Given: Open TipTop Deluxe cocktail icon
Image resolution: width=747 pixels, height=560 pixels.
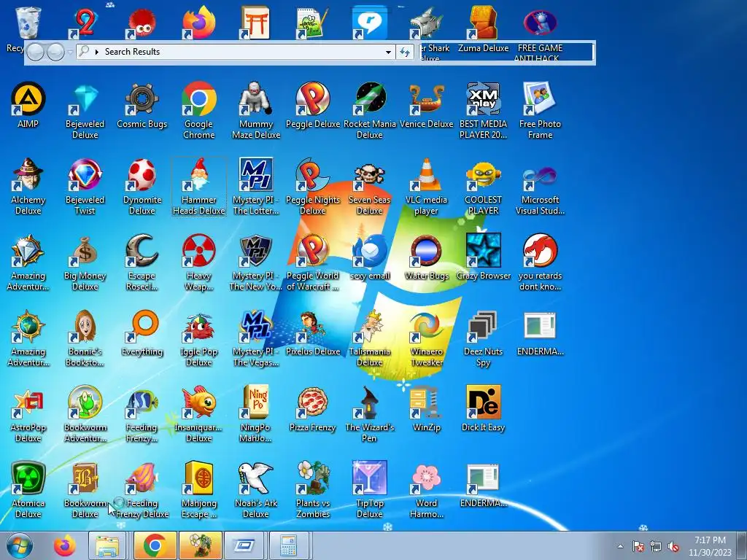Looking at the screenshot, I should tap(370, 490).
